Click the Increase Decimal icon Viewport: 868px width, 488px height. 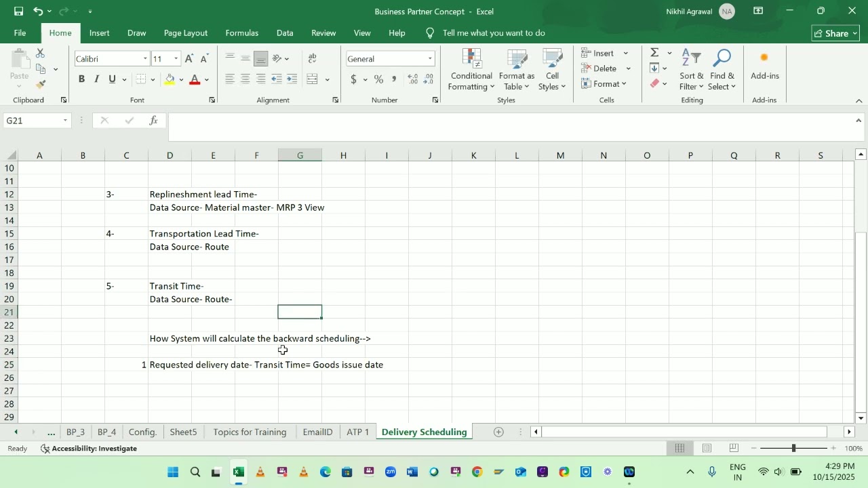pyautogui.click(x=413, y=79)
